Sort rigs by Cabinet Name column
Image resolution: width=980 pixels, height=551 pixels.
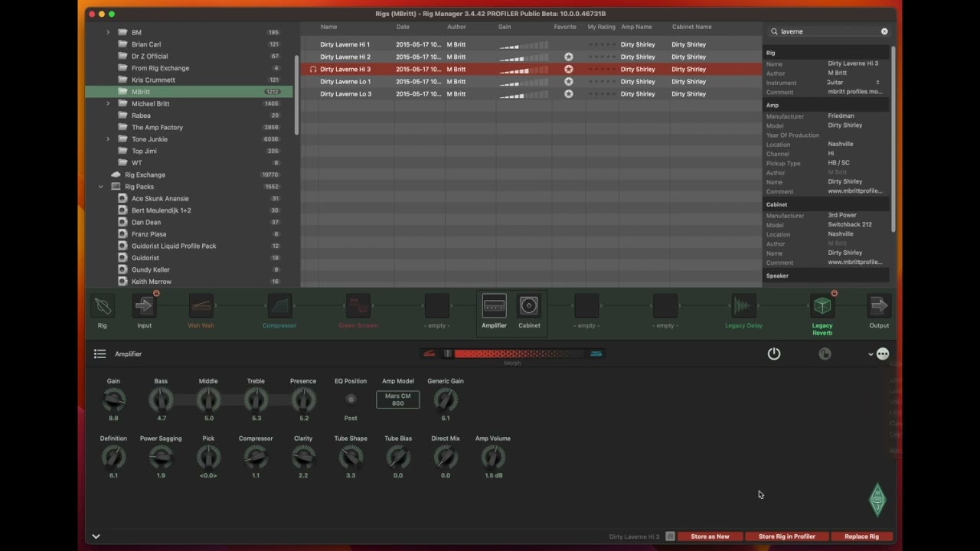tap(692, 27)
